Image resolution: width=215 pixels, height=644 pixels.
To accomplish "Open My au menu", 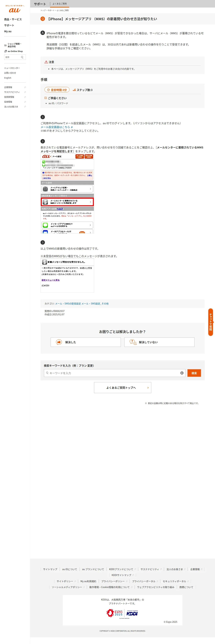I will pos(8,31).
